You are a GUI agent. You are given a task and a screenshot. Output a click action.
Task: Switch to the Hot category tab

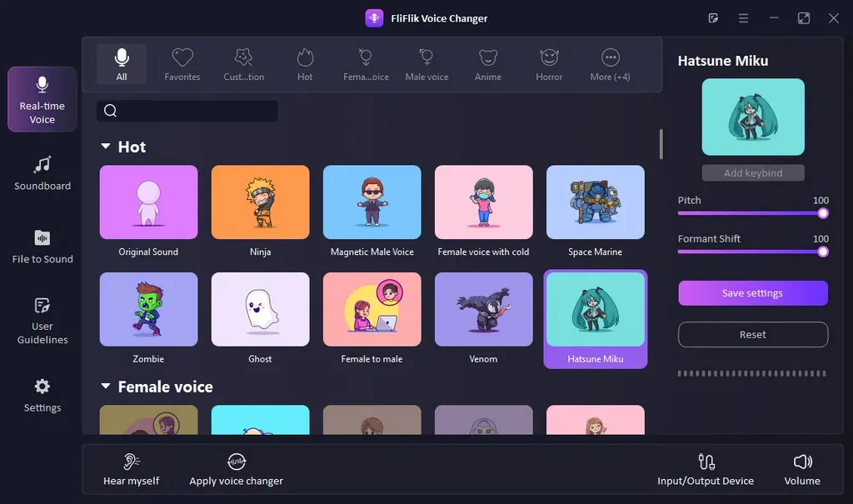[x=305, y=64]
